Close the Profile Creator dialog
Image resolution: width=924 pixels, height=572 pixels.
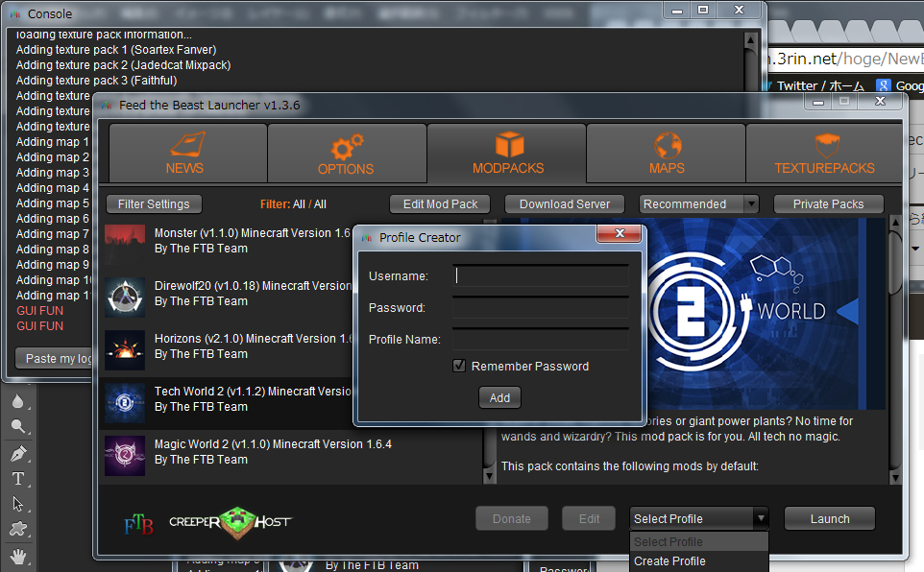(x=619, y=233)
